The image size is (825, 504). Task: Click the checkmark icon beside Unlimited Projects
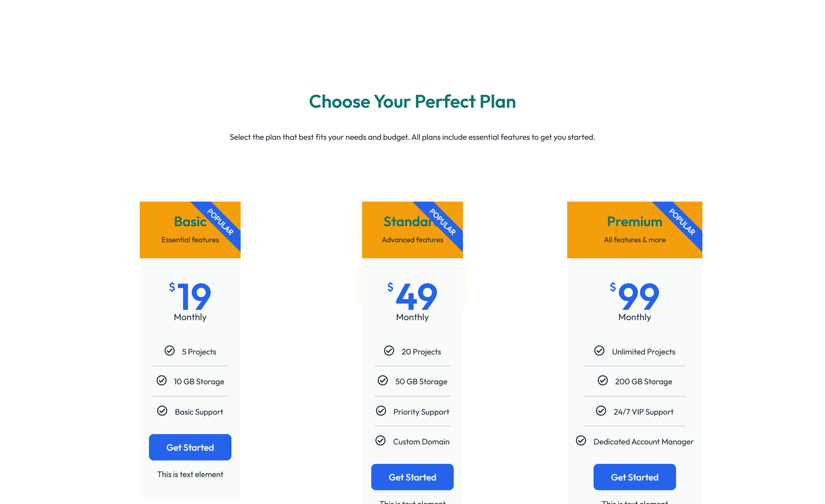point(599,351)
